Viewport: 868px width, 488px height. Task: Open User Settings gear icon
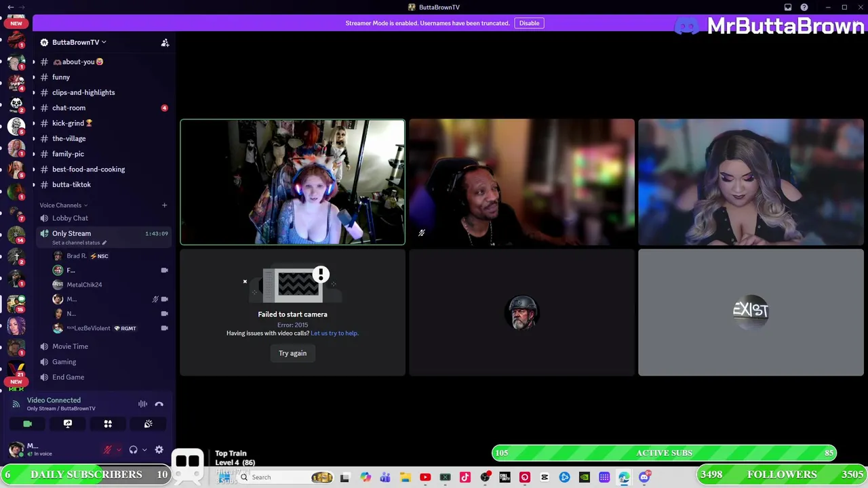click(x=159, y=449)
